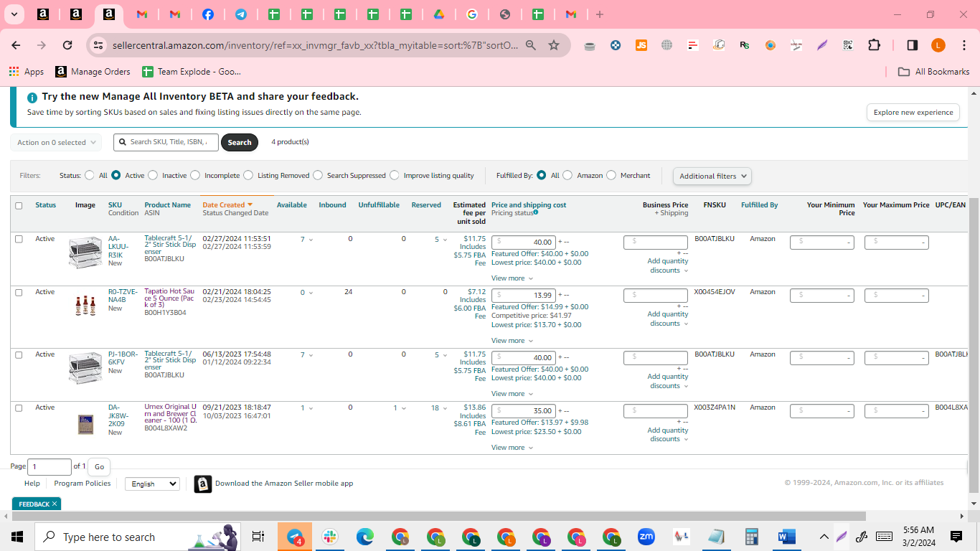The width and height of the screenshot is (980, 551).
Task: Click the Explore new experience button
Action: click(x=913, y=113)
